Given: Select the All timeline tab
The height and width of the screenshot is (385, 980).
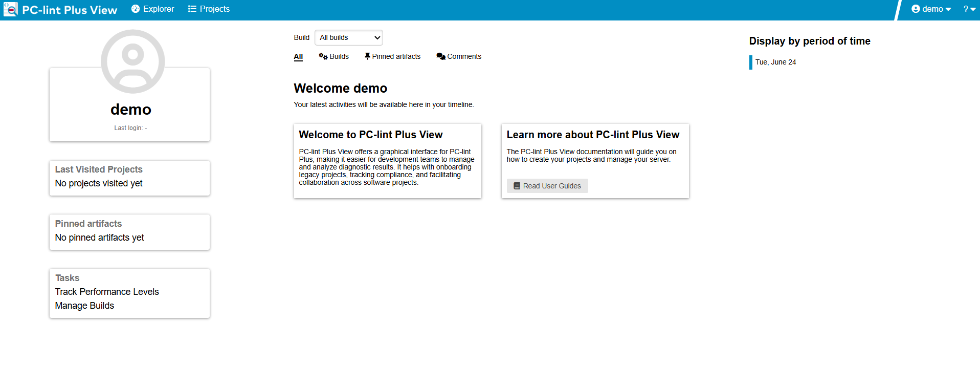Looking at the screenshot, I should (298, 56).
